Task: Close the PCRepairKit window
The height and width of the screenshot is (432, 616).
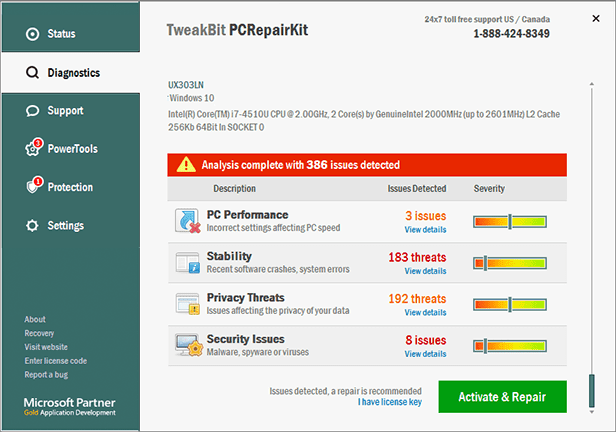Action: point(596,18)
